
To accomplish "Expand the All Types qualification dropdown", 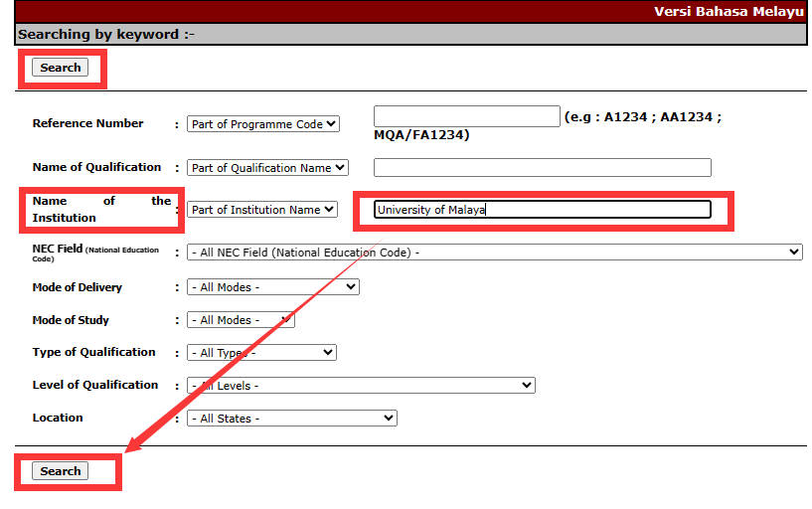I will coord(261,353).
